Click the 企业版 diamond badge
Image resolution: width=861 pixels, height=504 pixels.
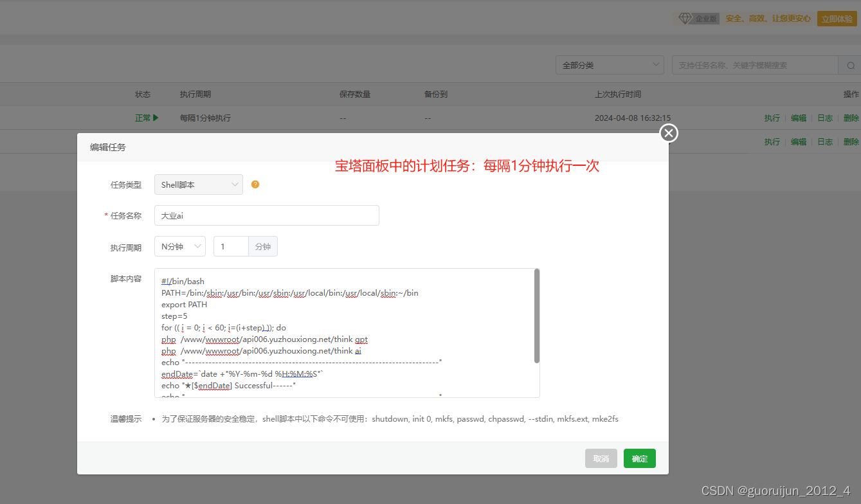(697, 19)
